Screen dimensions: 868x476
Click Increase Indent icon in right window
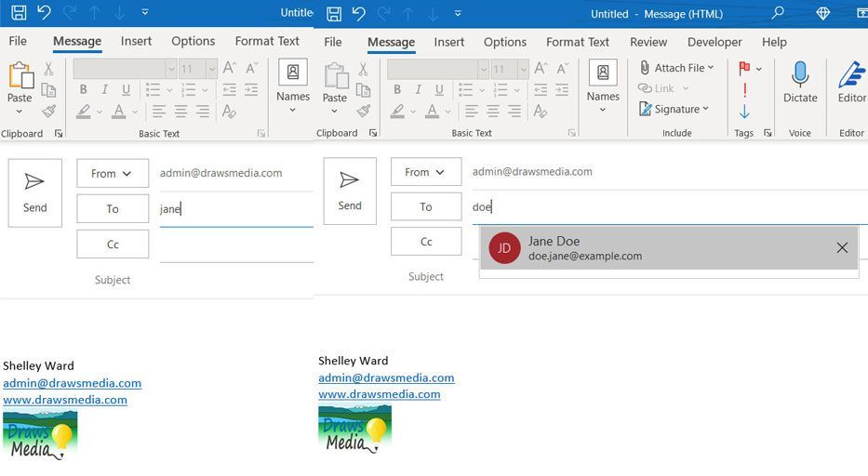(562, 89)
